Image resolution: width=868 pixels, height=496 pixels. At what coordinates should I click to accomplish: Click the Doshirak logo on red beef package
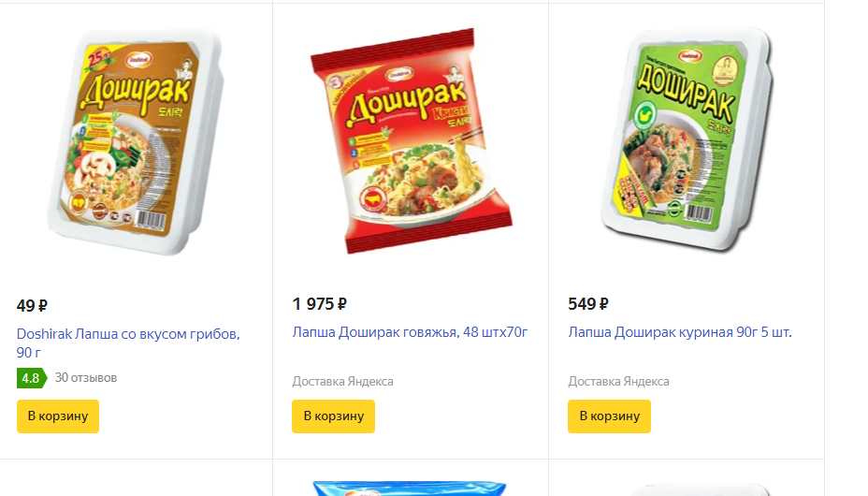[399, 74]
